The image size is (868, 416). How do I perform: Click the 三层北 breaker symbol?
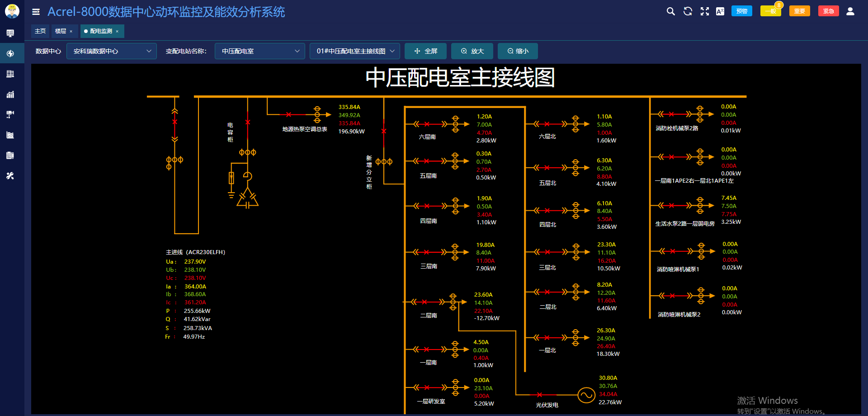[547, 252]
